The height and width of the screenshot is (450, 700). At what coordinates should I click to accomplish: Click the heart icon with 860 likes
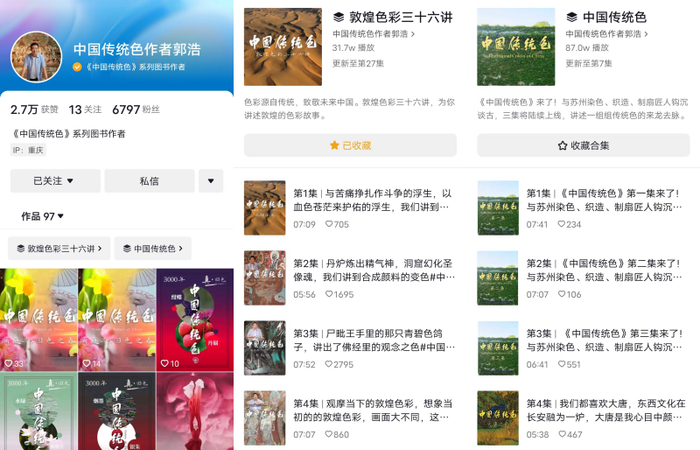point(329,434)
